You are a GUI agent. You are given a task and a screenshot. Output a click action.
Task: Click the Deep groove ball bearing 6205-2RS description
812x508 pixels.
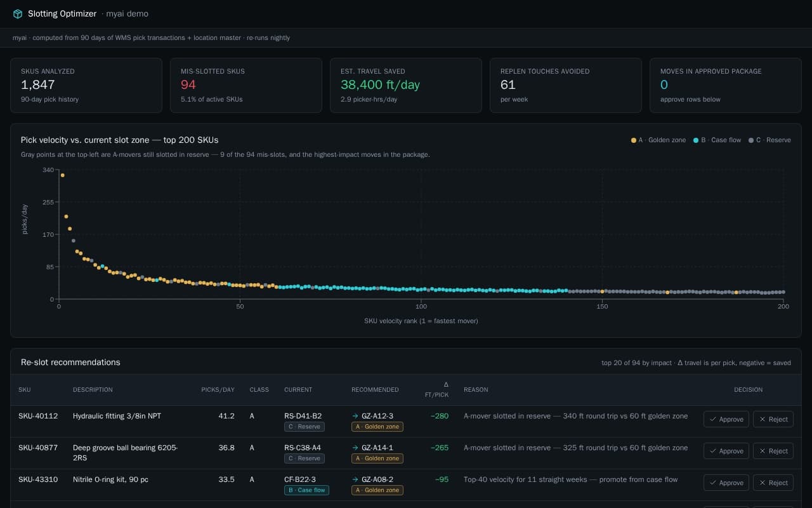click(x=126, y=452)
